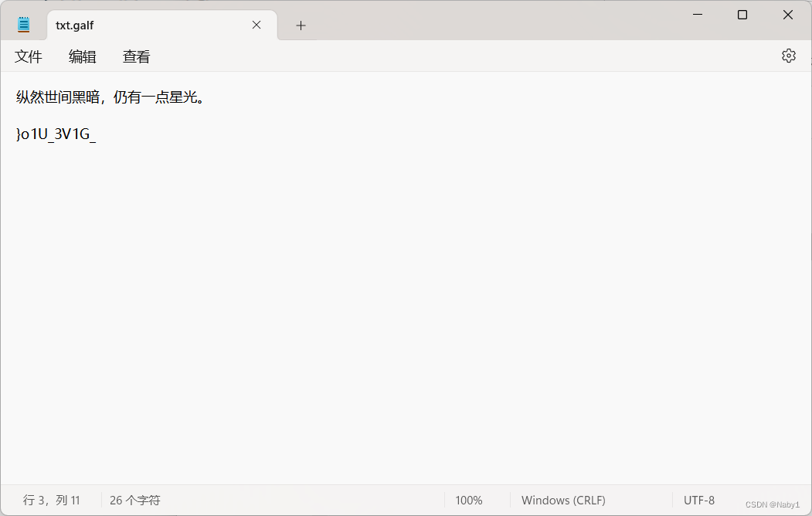
Task: Open Notepad settings via the gear icon
Action: click(x=788, y=55)
